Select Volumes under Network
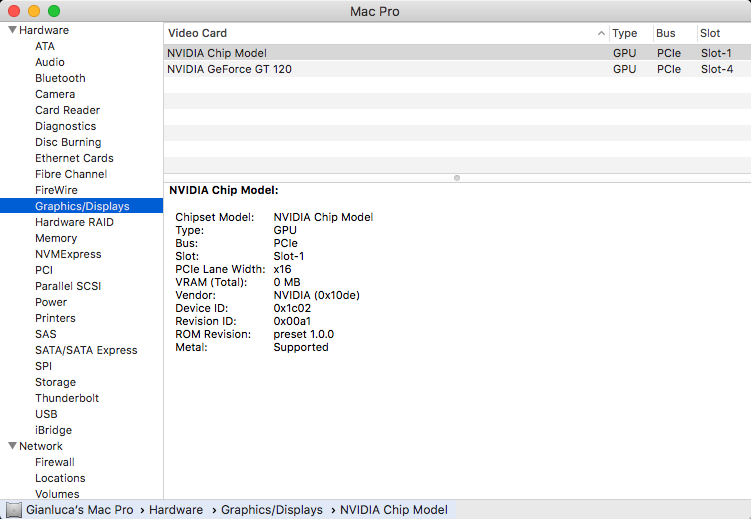Screen dimensions: 751x519 coord(57,494)
